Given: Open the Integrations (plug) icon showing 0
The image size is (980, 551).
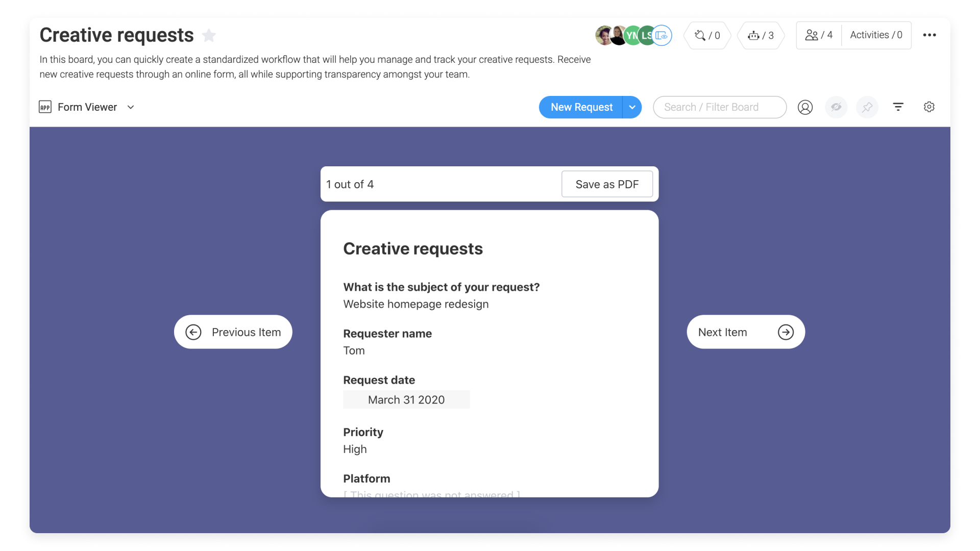Looking at the screenshot, I should point(707,35).
